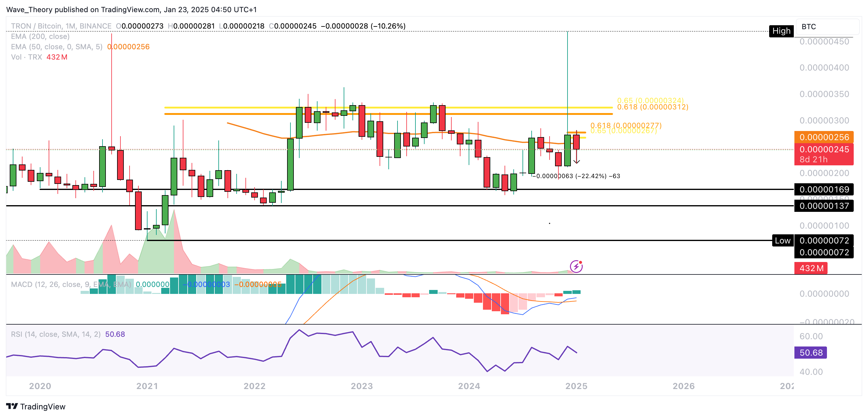Click the TradingView logo at bottom left
868x417 pixels.
[x=36, y=406]
